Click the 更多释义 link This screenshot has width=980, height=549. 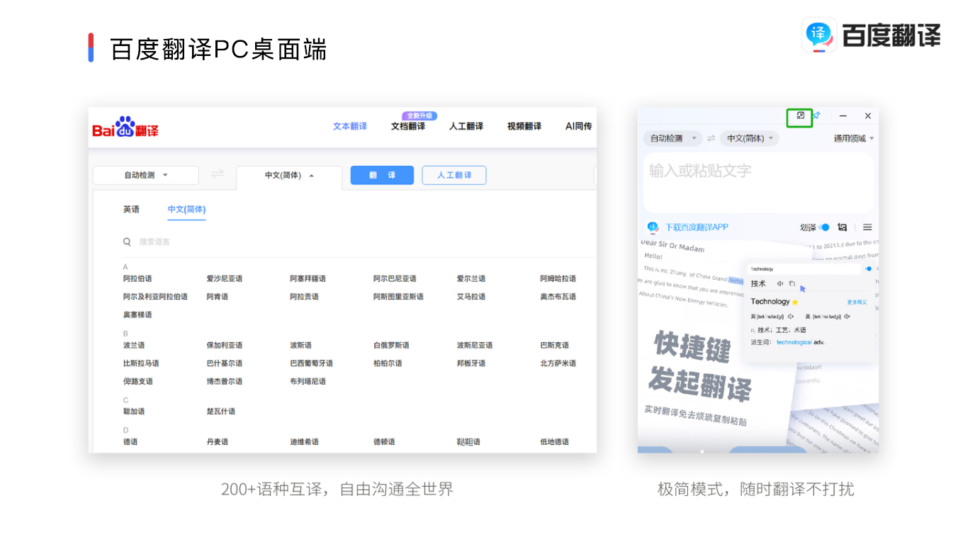857,302
